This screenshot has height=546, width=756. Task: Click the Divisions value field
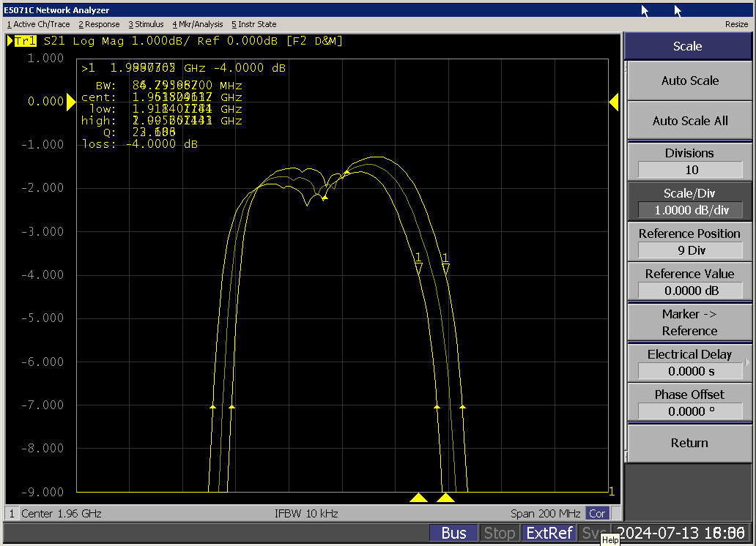(690, 170)
